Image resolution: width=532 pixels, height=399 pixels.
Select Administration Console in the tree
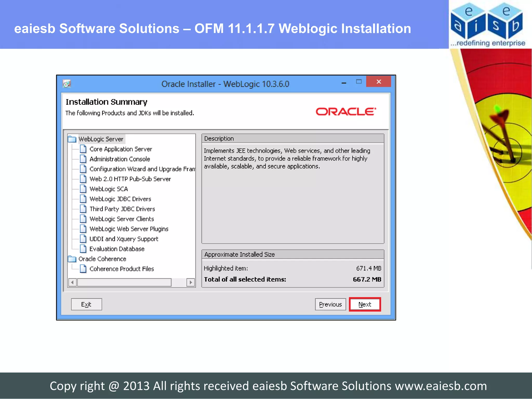(x=120, y=159)
